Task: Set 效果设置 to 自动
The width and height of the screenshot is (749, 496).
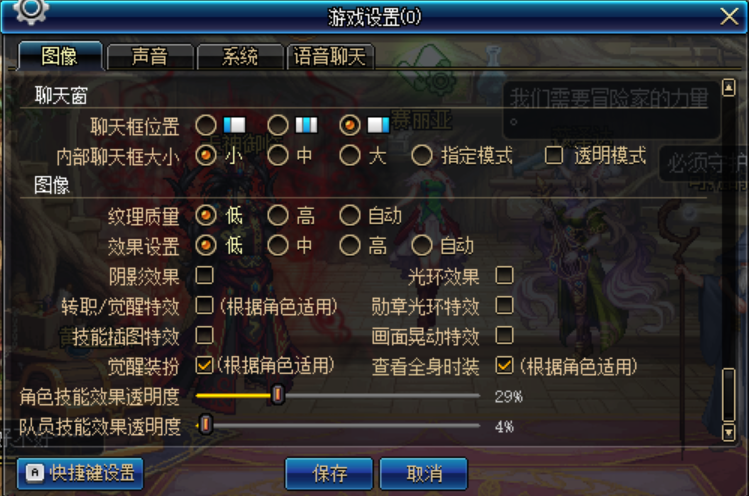Action: click(x=422, y=246)
